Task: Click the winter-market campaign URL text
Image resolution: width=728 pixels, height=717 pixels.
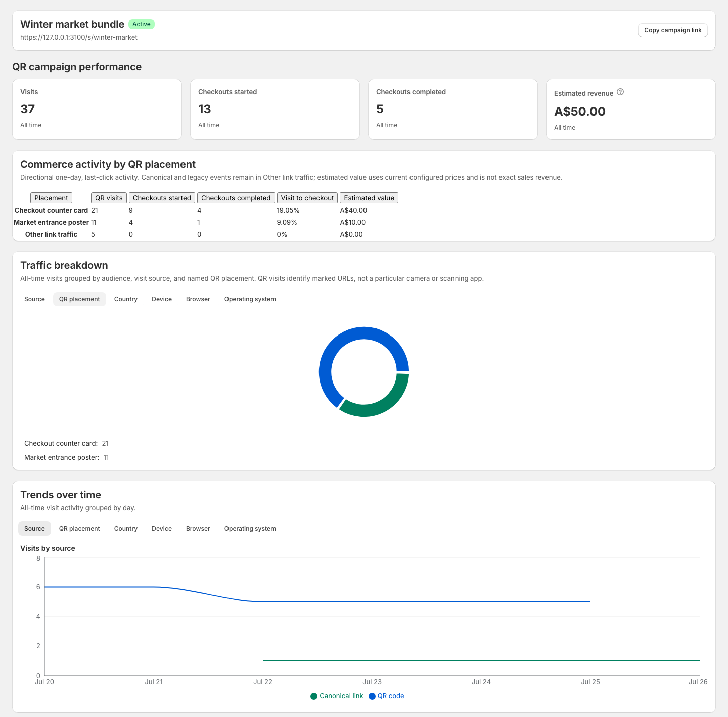Action: [79, 37]
